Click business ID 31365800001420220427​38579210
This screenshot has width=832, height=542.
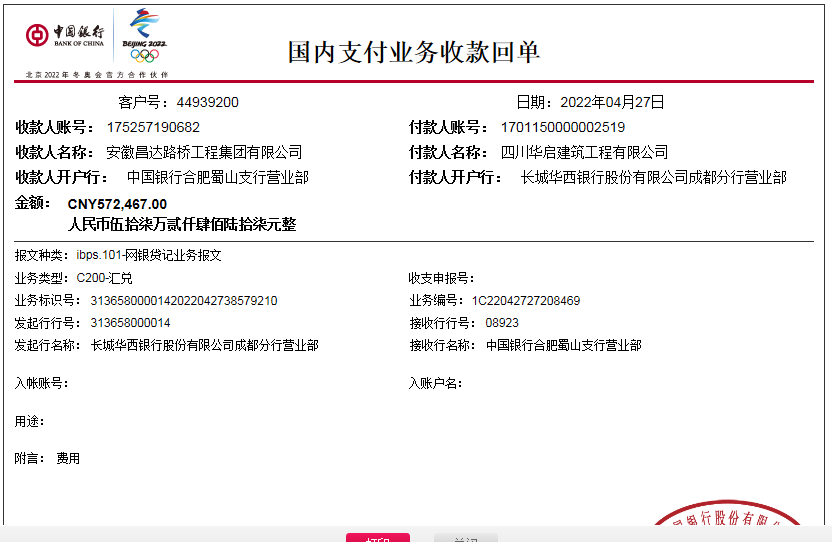point(184,300)
